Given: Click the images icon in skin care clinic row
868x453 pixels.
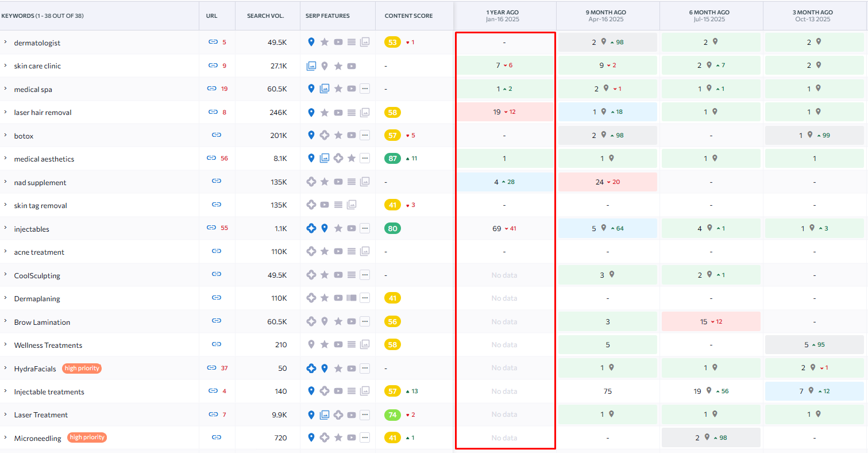Looking at the screenshot, I should 311,66.
